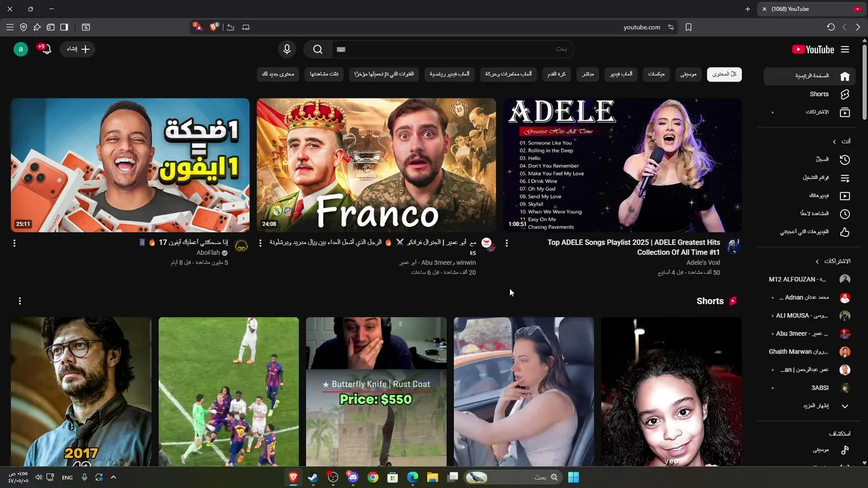Open Brave VPN shield icon

[x=23, y=27]
